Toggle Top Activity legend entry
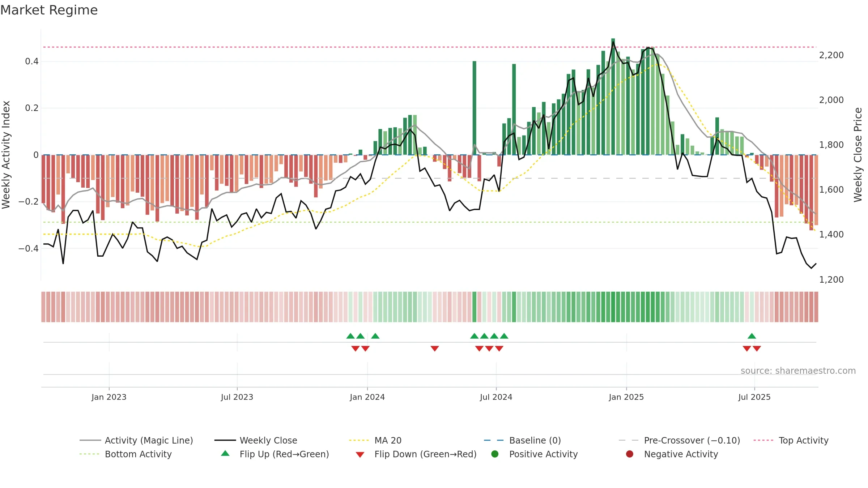868x488 pixels. click(x=791, y=440)
